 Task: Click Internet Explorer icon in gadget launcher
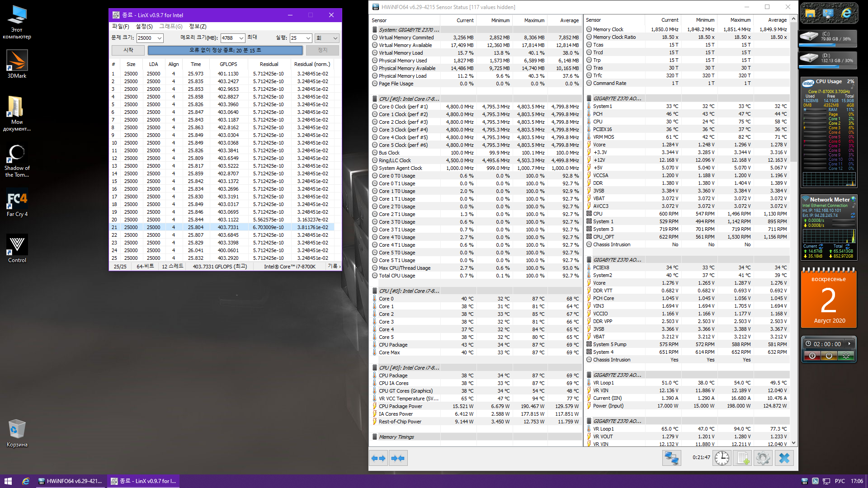(x=846, y=14)
